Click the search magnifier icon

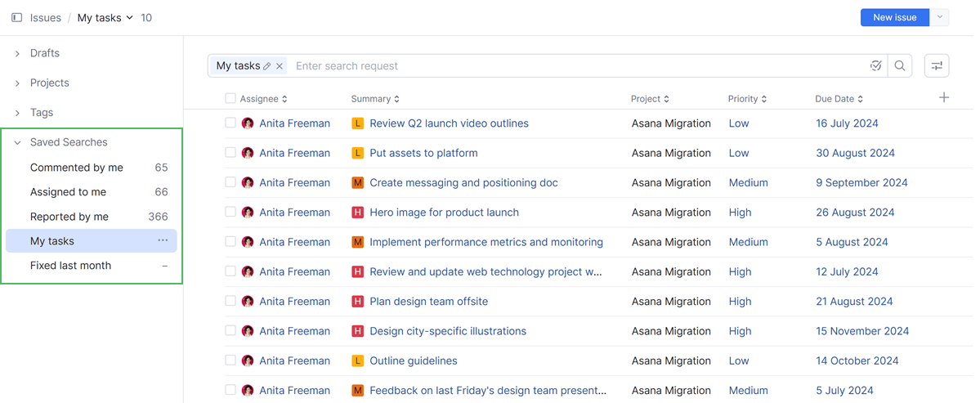900,66
